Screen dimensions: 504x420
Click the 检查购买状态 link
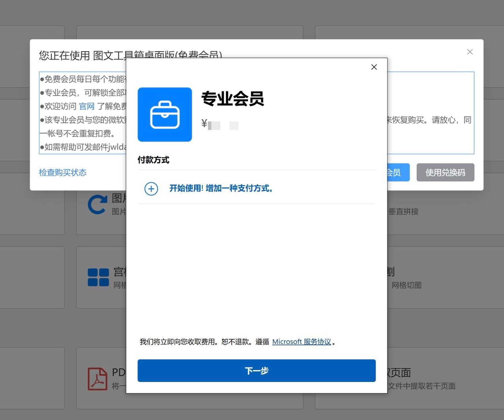63,173
